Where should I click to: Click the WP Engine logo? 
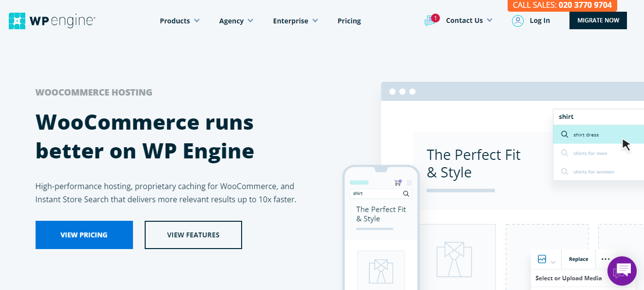pos(52,21)
